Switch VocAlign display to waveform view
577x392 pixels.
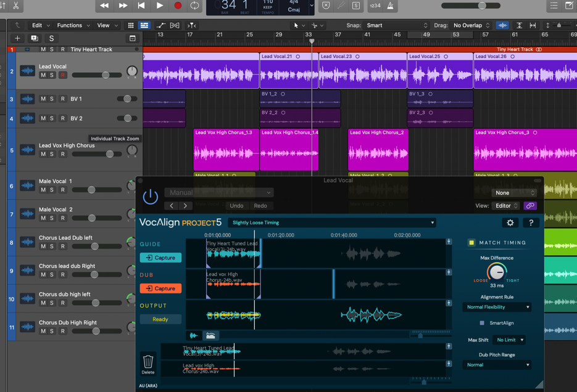[194, 335]
